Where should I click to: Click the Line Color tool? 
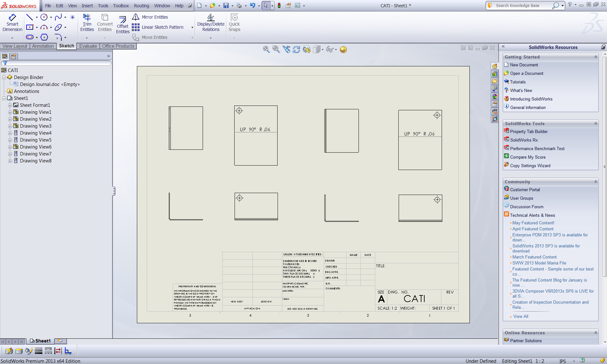29,351
